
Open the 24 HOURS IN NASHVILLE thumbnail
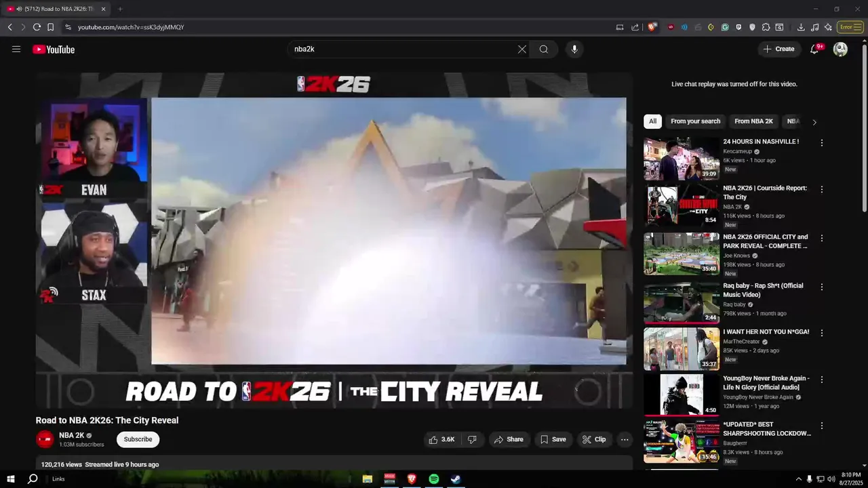tap(682, 159)
